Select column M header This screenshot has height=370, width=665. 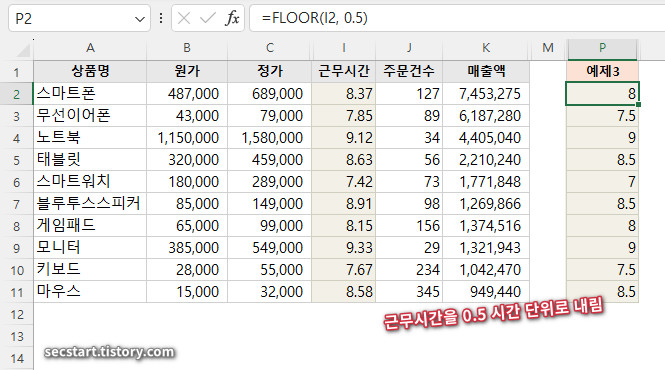(x=548, y=48)
